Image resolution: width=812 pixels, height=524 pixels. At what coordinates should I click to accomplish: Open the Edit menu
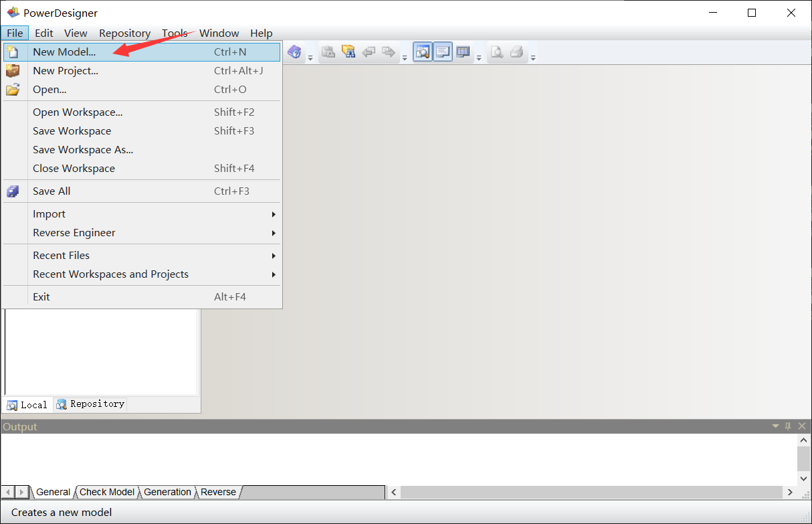point(44,33)
